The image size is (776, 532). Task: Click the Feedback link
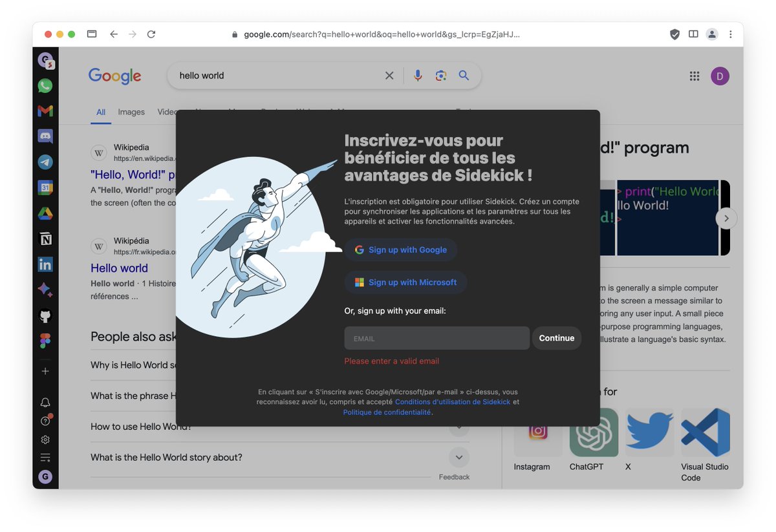[454, 477]
